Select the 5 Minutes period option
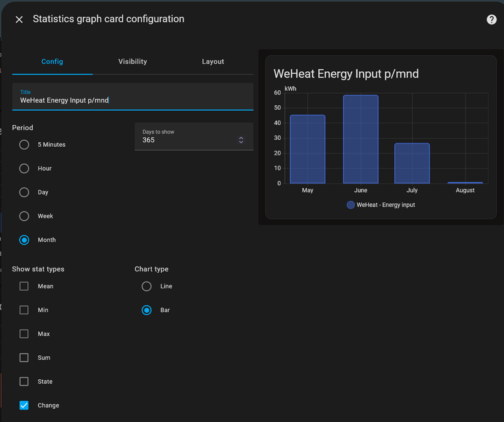 click(24, 145)
